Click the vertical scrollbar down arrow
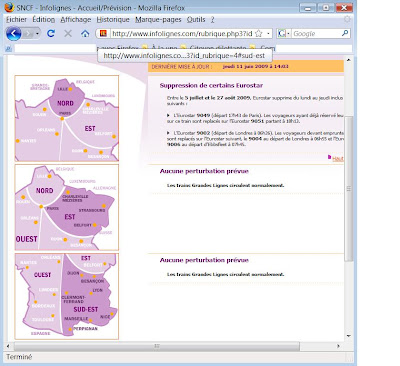 348,336
